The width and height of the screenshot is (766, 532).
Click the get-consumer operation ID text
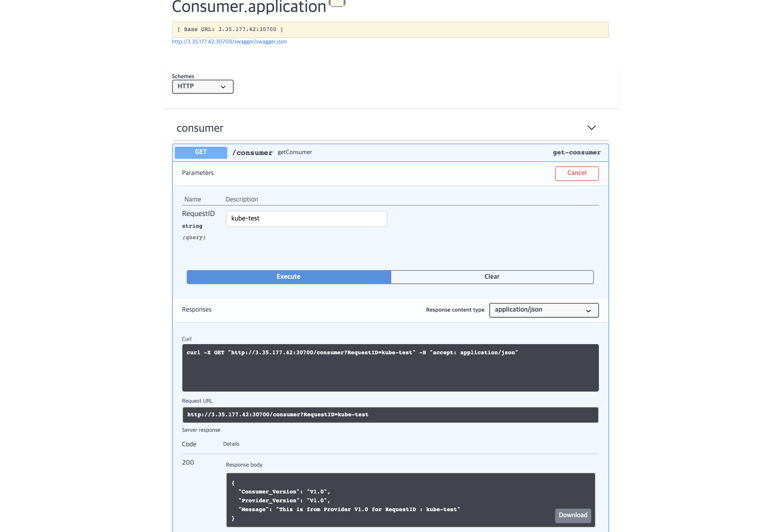pyautogui.click(x=576, y=152)
